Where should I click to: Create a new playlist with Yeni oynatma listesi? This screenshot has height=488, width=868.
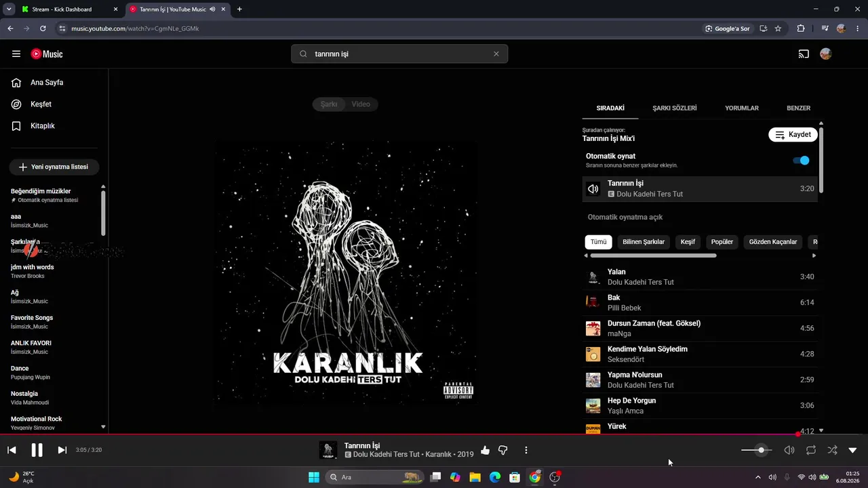[x=54, y=167]
